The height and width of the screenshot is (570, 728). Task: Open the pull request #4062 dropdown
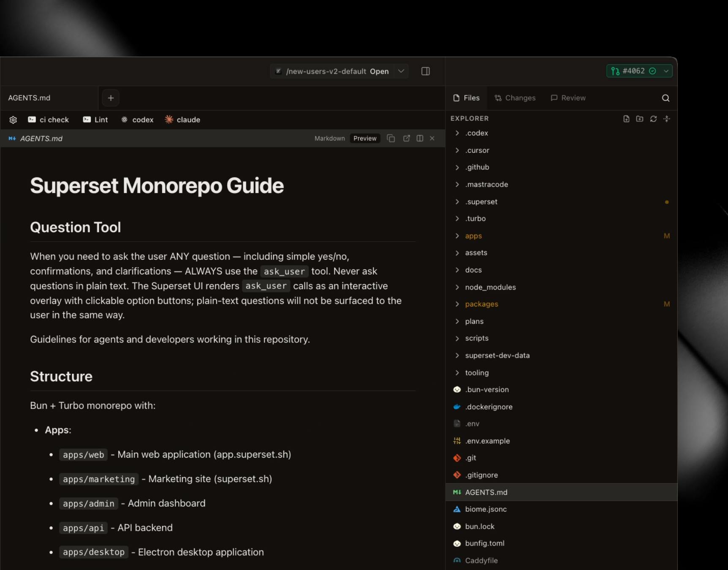pos(666,71)
